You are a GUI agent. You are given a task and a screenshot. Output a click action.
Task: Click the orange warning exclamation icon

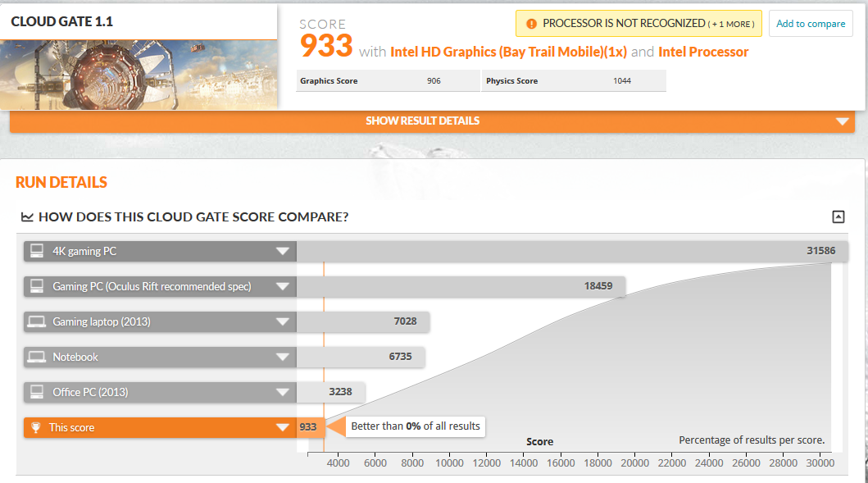[x=531, y=24]
